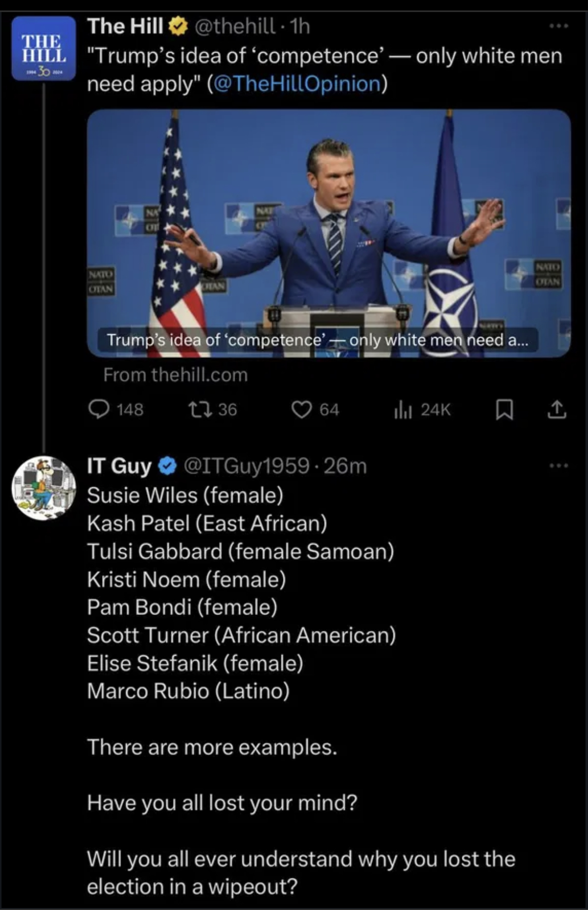Click the 'From thehill.com' source link
Screen dimensions: 588x910
(x=175, y=375)
